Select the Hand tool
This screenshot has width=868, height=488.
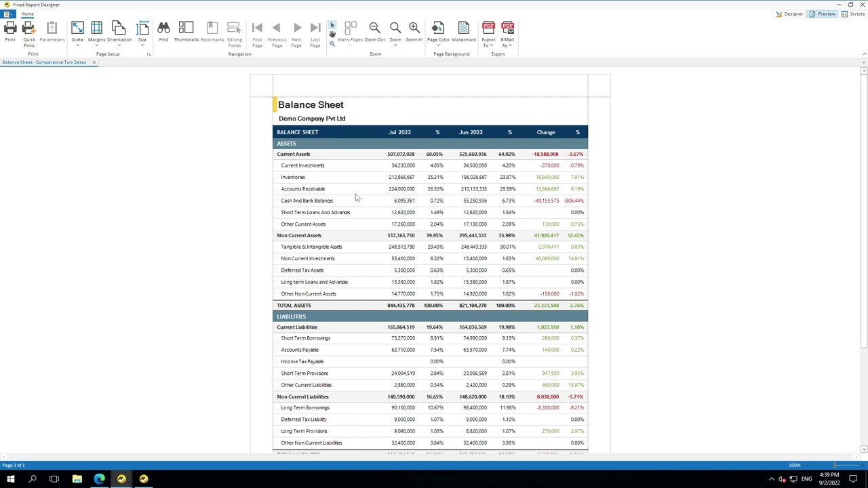coord(332,34)
